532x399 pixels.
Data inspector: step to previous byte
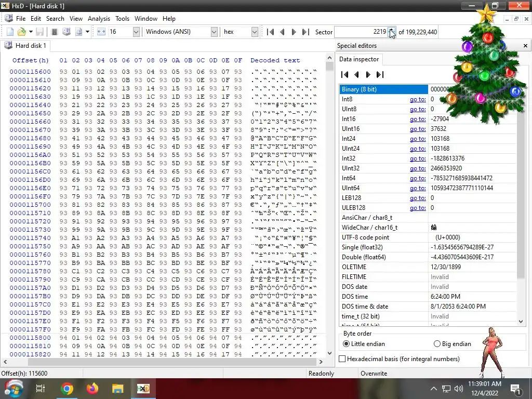click(x=356, y=75)
